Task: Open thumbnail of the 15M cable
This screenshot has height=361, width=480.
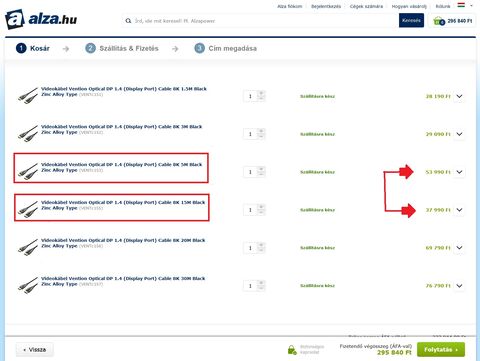Action: click(28, 209)
